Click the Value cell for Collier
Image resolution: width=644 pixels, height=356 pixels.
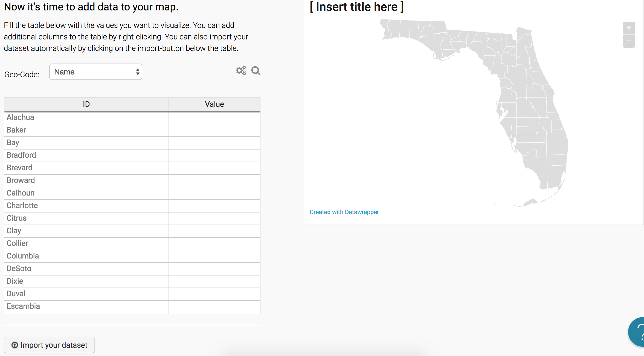click(x=214, y=243)
